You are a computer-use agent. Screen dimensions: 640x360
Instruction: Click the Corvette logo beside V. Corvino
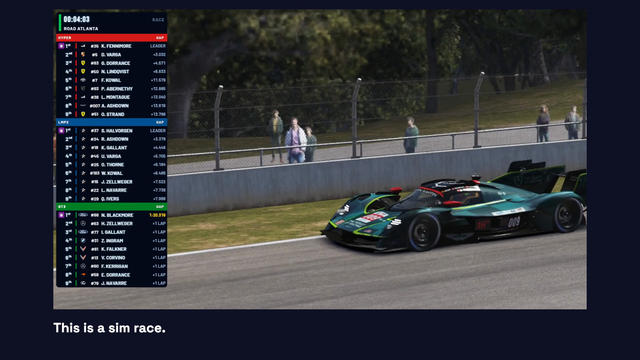click(x=83, y=258)
